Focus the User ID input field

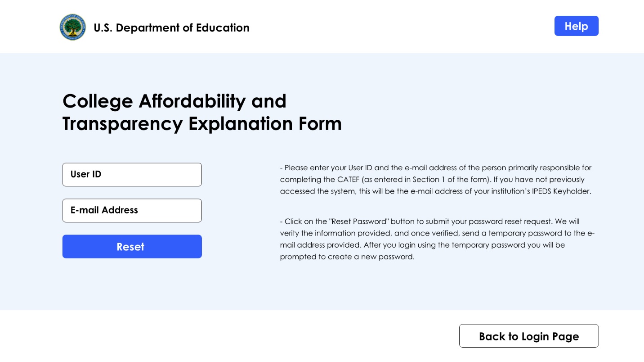click(132, 175)
